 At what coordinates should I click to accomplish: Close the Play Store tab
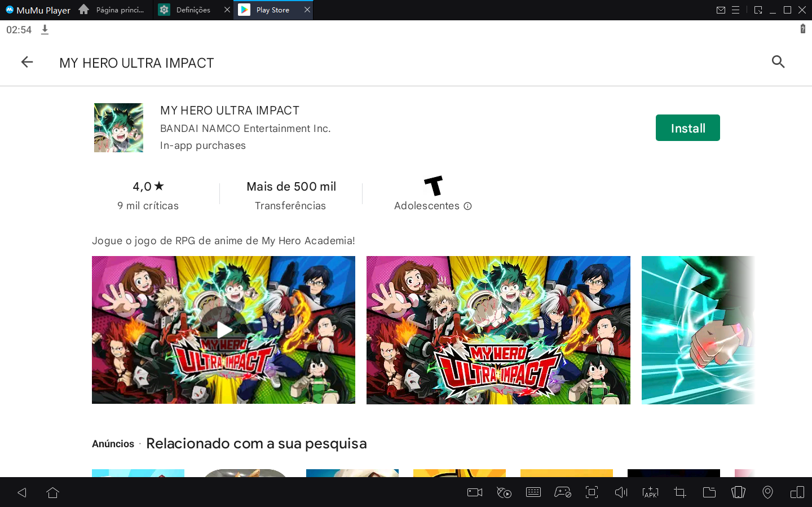307,10
